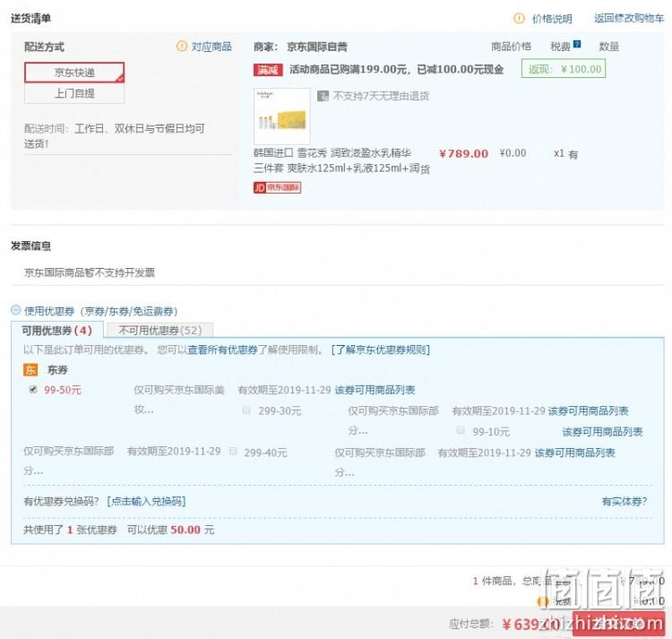Click the no-7-day-return notice icon

(x=323, y=96)
